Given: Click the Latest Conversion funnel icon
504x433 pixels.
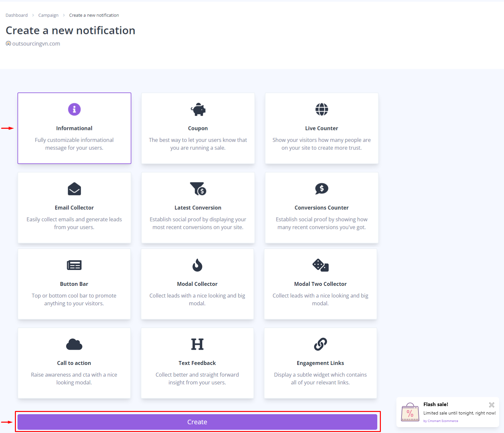Looking at the screenshot, I should [x=198, y=189].
